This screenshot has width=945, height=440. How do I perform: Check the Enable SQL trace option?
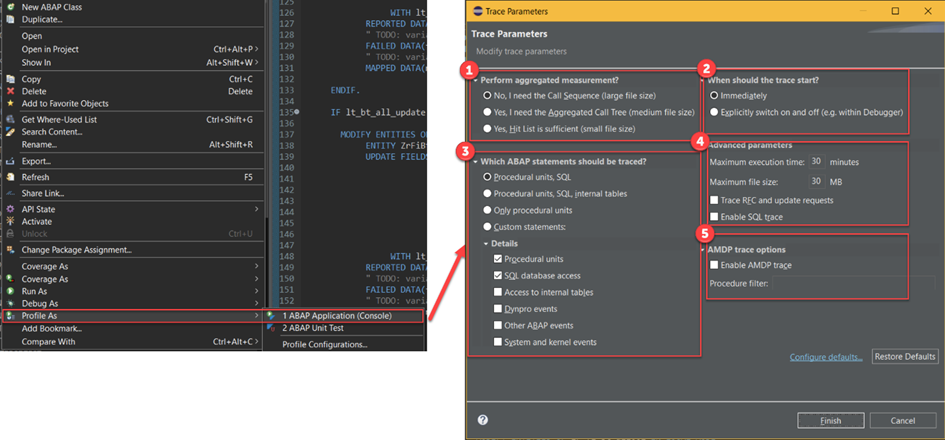point(714,217)
